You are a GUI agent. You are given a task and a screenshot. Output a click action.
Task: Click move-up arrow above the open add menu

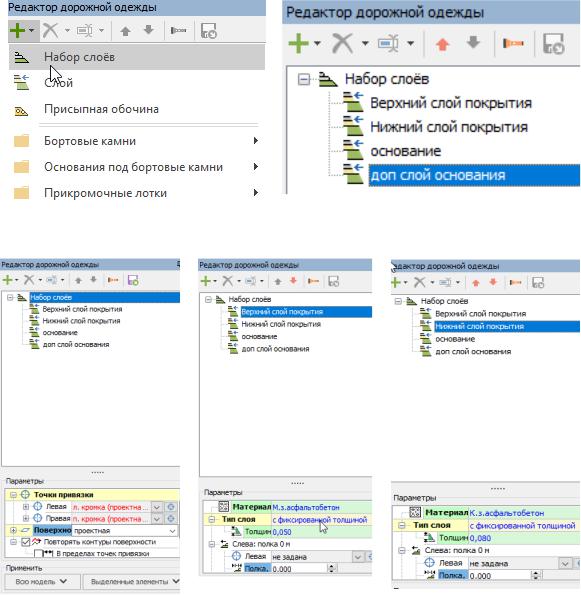pos(126,31)
